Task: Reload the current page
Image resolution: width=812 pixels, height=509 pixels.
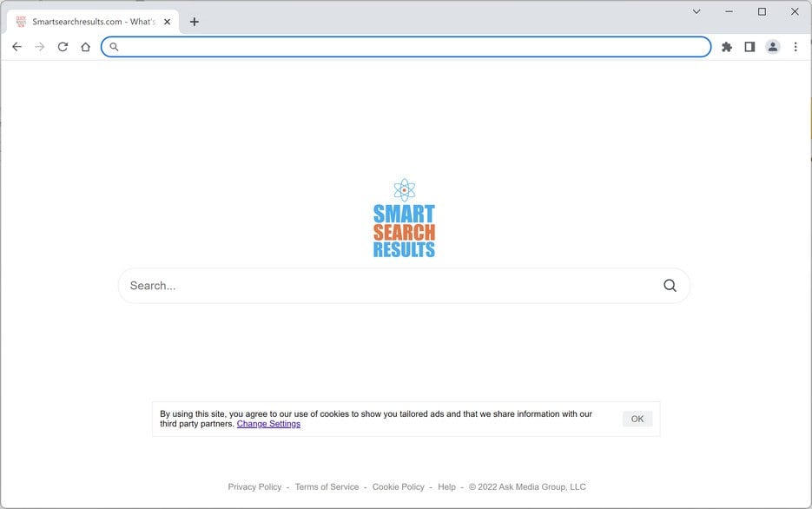Action: coord(63,47)
